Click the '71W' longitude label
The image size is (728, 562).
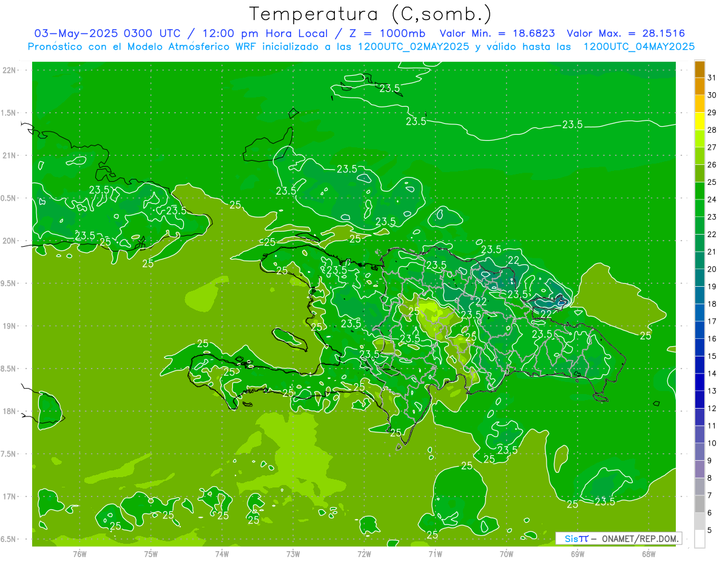435,554
